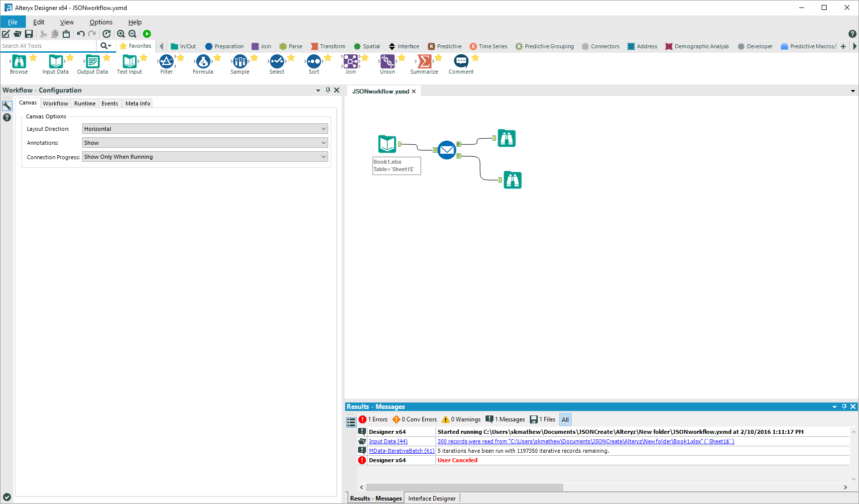859x504 pixels.
Task: Open the configuration wrench side icon
Action: coord(7,106)
